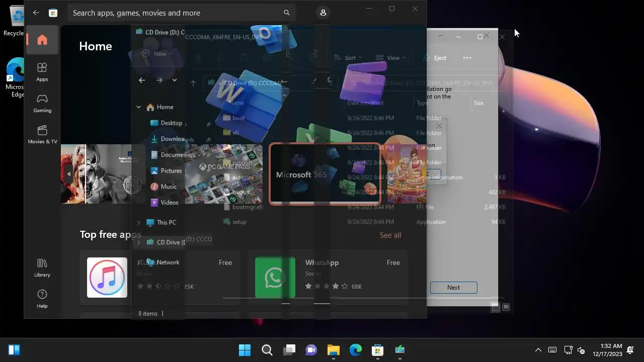Click Next in the setup dialog
The width and height of the screenshot is (644, 362).
pyautogui.click(x=453, y=288)
